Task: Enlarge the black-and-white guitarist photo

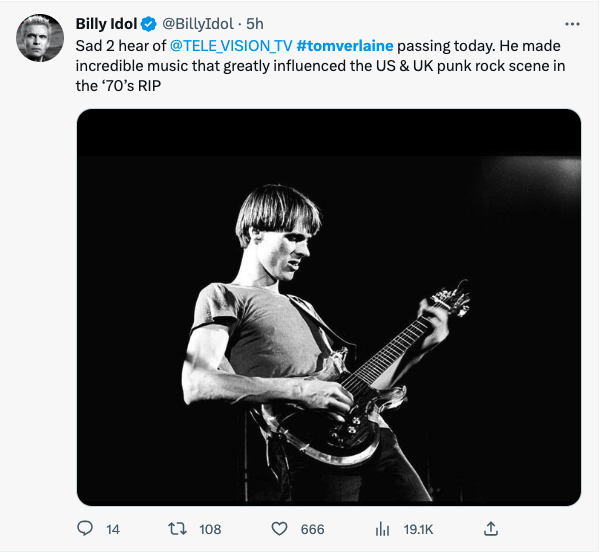Action: pyautogui.click(x=329, y=307)
